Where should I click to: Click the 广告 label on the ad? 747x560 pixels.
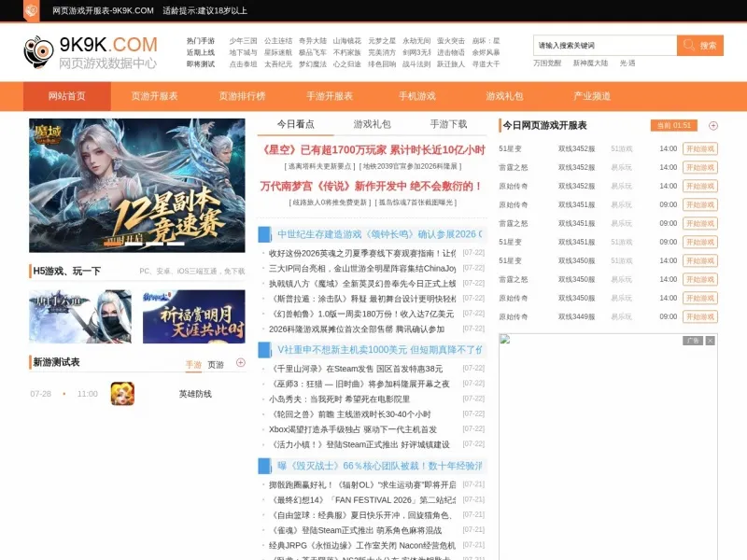click(x=693, y=341)
